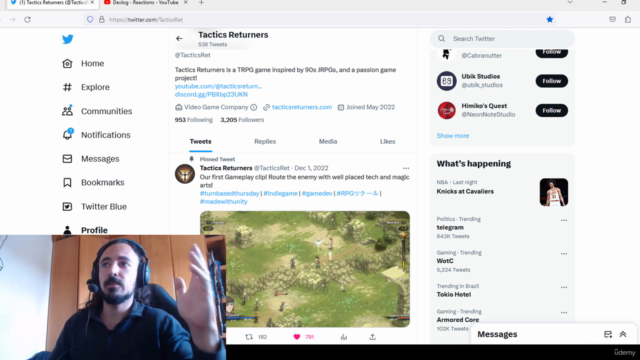Open Himiko's Quest avatar
Image resolution: width=640 pixels, height=360 pixels.
pos(447,110)
